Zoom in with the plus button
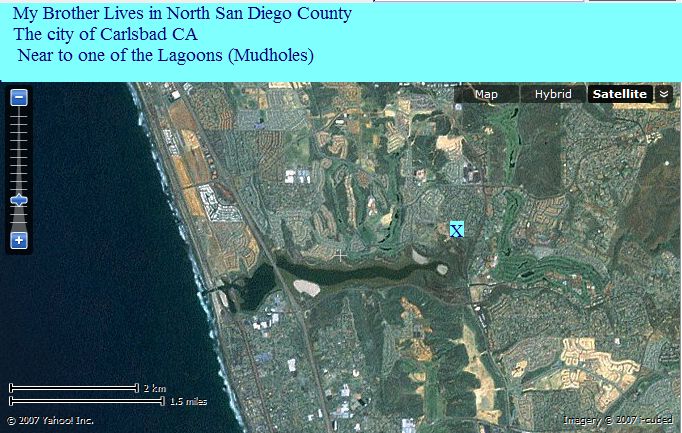The height and width of the screenshot is (433, 682). 19,240
